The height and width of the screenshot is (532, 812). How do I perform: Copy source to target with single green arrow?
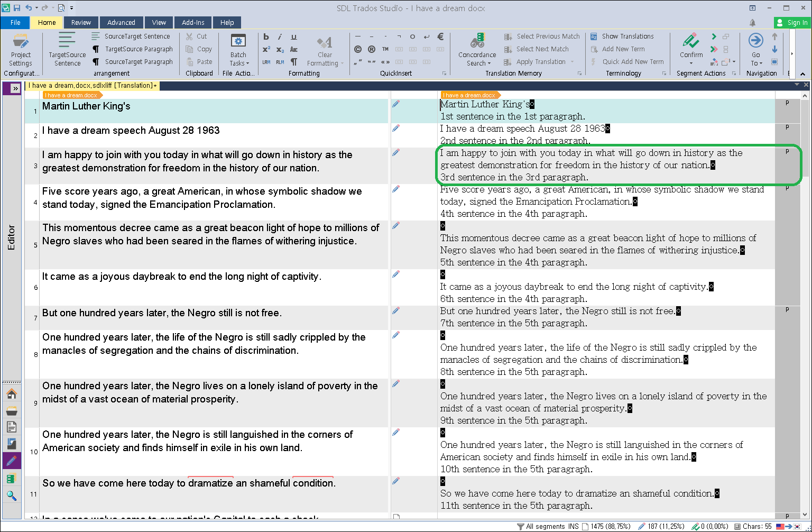coord(714,36)
